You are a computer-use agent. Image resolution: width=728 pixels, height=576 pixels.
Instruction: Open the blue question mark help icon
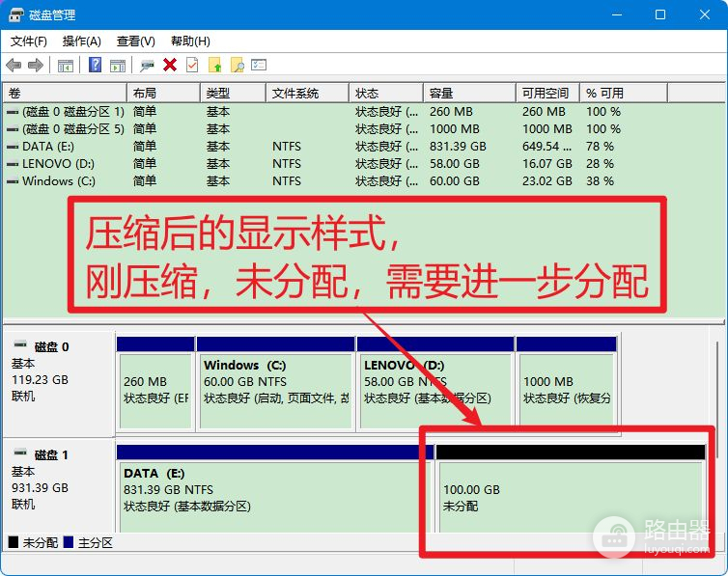point(96,65)
